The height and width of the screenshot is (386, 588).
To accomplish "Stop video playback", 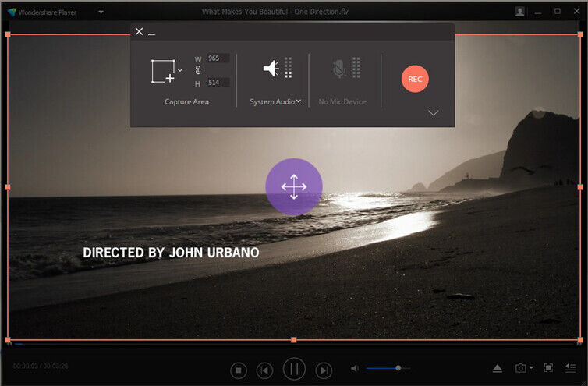I will [x=239, y=370].
